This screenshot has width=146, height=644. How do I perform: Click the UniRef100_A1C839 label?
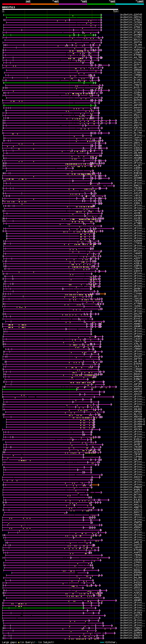[x=131, y=452]
